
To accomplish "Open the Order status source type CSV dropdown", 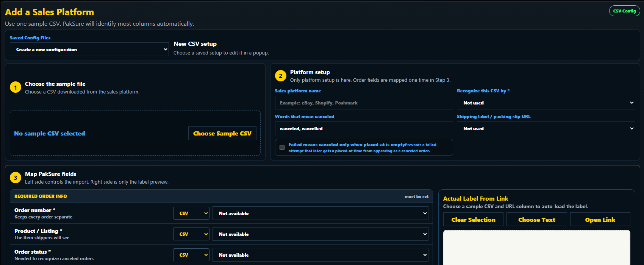I will click(191, 255).
